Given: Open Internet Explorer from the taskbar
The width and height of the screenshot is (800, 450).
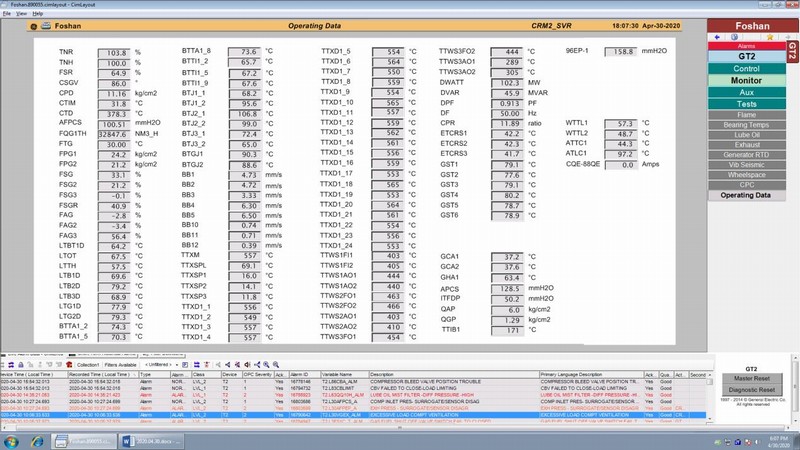Looking at the screenshot, I should 37,441.
